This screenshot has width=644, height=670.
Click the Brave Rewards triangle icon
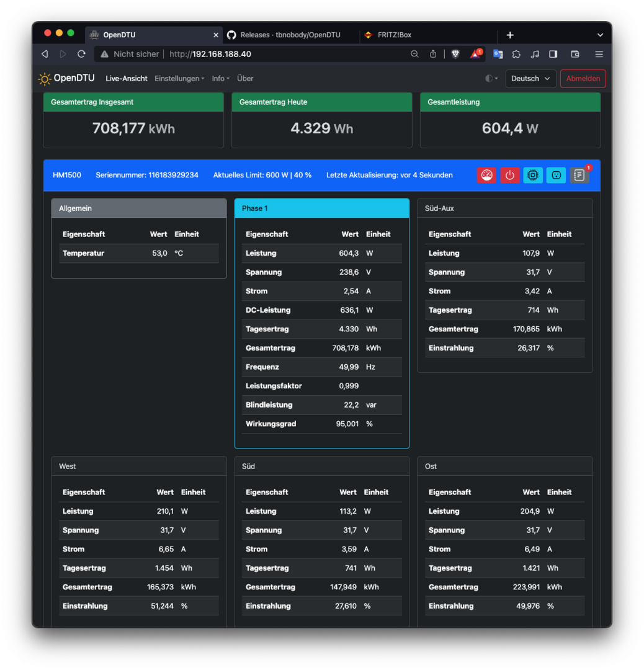tap(475, 54)
